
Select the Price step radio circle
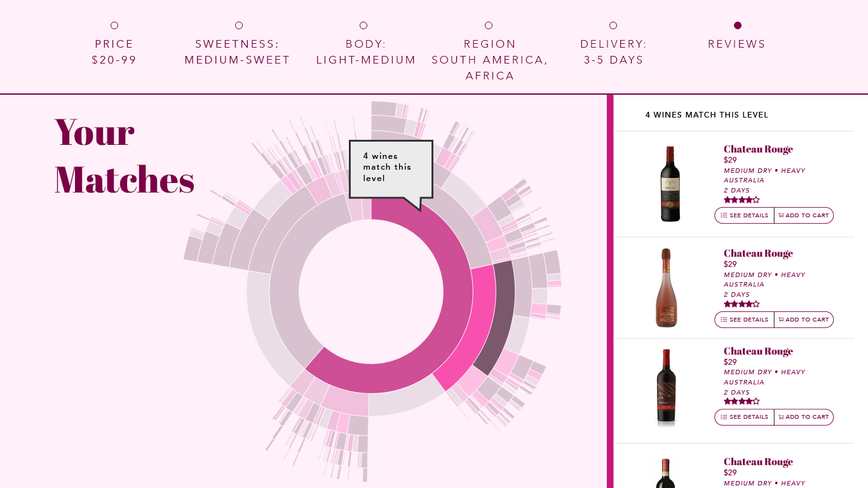(114, 25)
